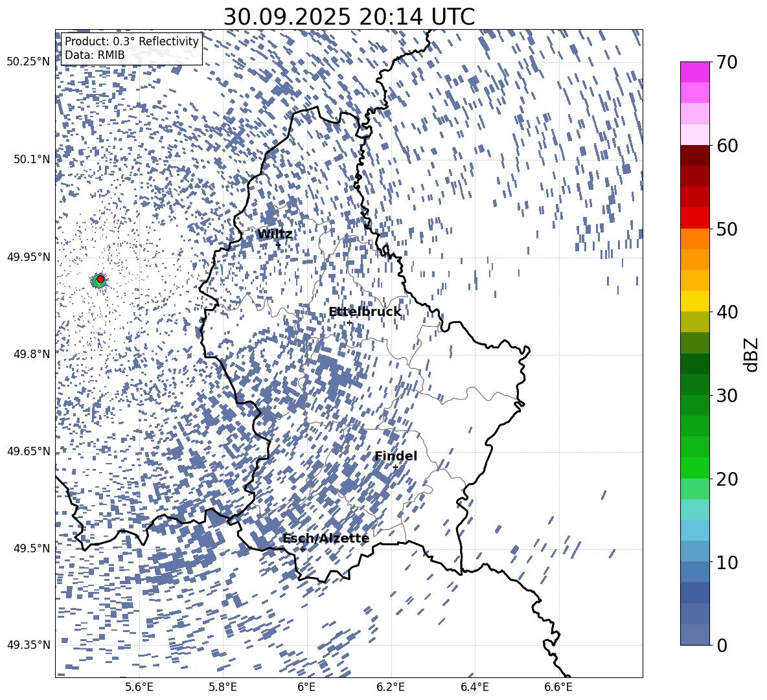Click the Findel location cross marker

(x=395, y=468)
